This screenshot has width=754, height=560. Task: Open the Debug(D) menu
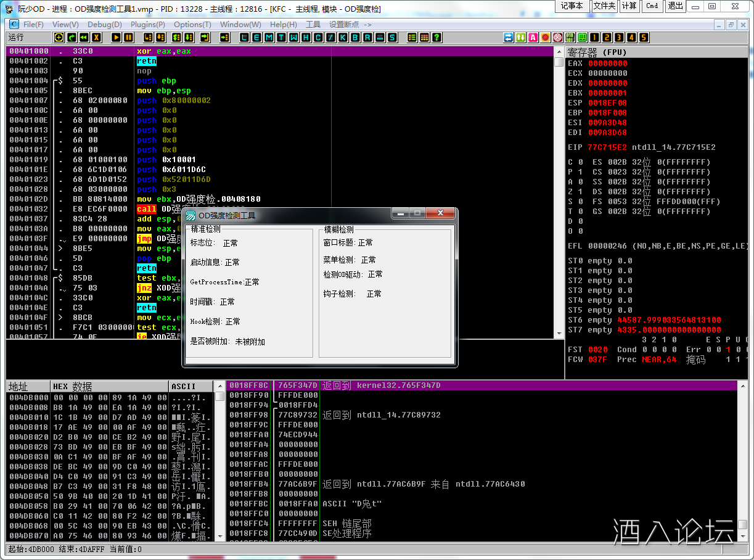pos(104,25)
